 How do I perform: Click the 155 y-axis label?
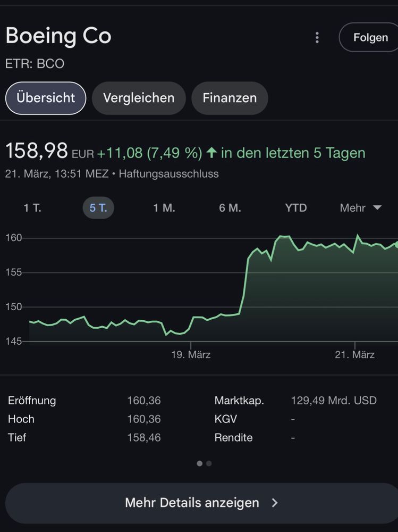click(14, 272)
